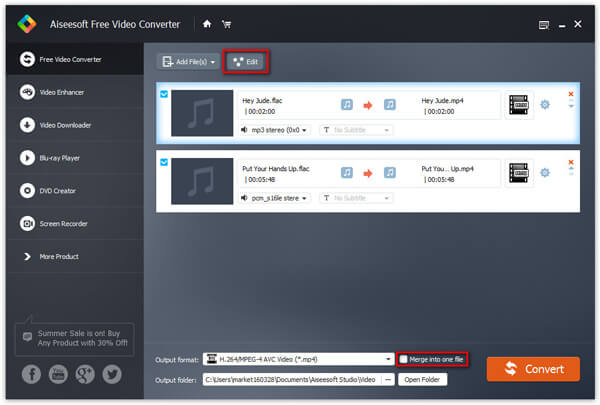This screenshot has width=600, height=405.
Task: Uncheck the Hey Jude.flac file checkbox
Action: coord(164,94)
